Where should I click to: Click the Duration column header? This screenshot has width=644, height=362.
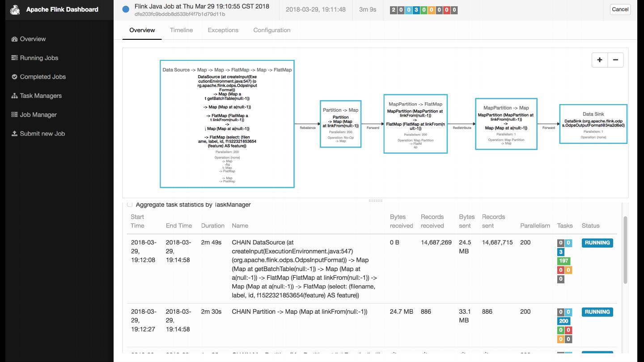tap(213, 226)
